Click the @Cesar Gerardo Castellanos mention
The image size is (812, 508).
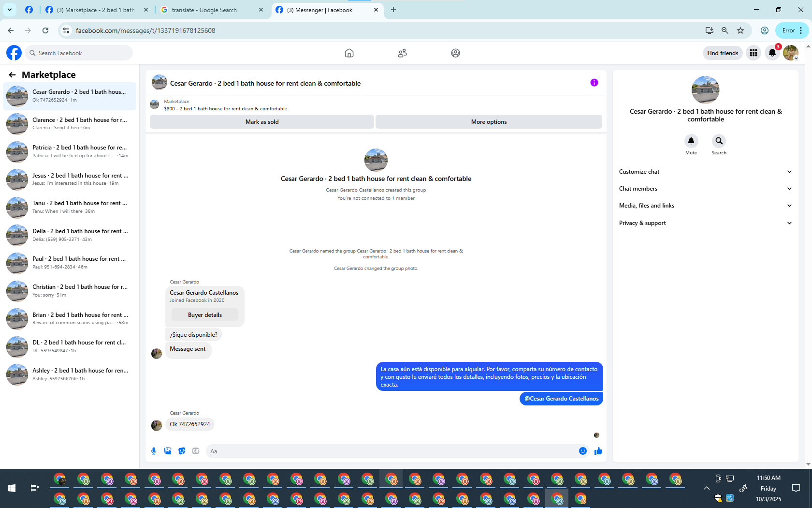562,399
